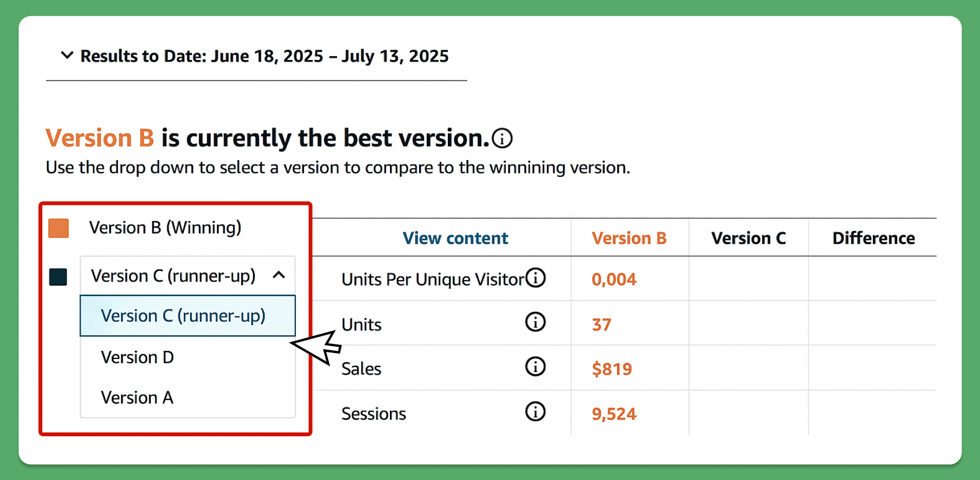Open the Version C (runner-up) combo box
This screenshot has width=980, height=480.
click(188, 276)
